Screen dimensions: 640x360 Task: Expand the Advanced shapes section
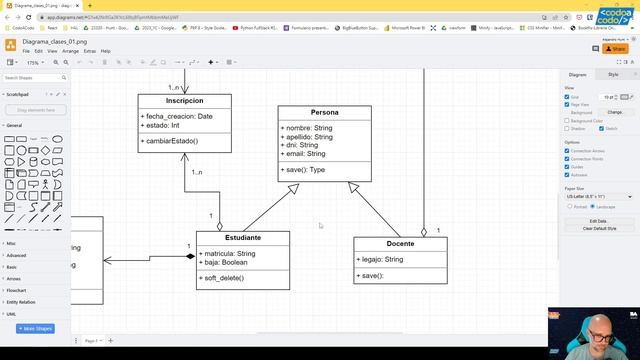pyautogui.click(x=16, y=256)
